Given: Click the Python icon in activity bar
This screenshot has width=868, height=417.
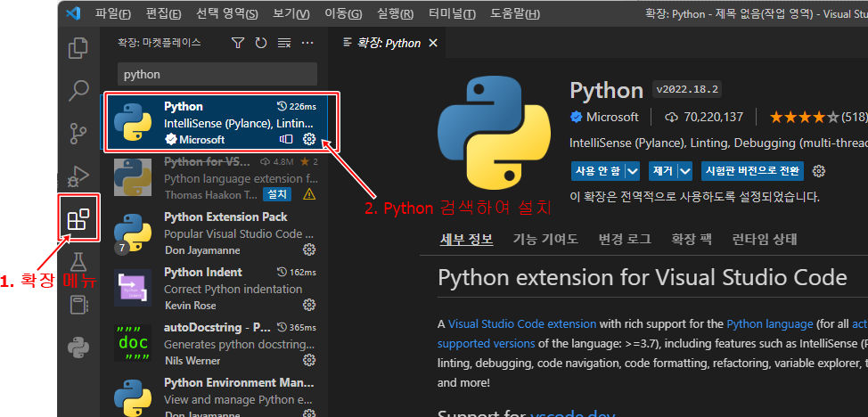Looking at the screenshot, I should 78,347.
